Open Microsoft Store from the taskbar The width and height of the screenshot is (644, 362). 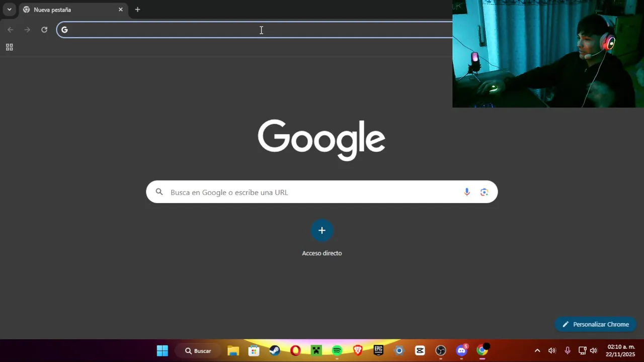tap(254, 350)
